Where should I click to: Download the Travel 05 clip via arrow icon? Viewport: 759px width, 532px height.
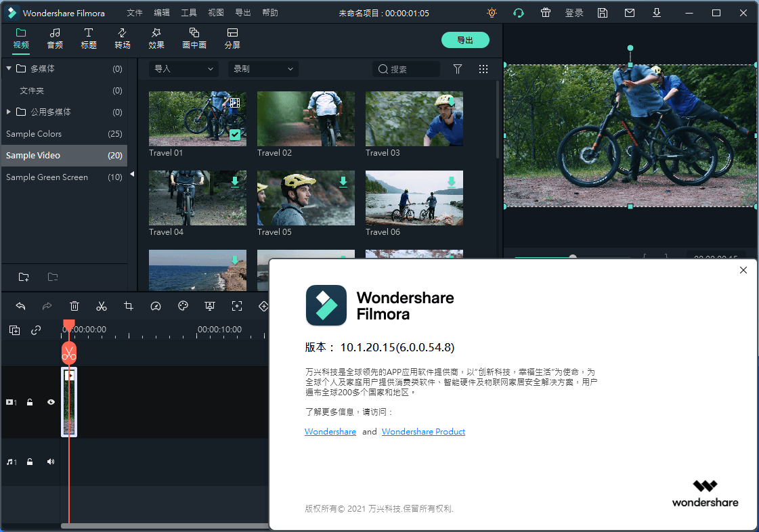coord(343,182)
